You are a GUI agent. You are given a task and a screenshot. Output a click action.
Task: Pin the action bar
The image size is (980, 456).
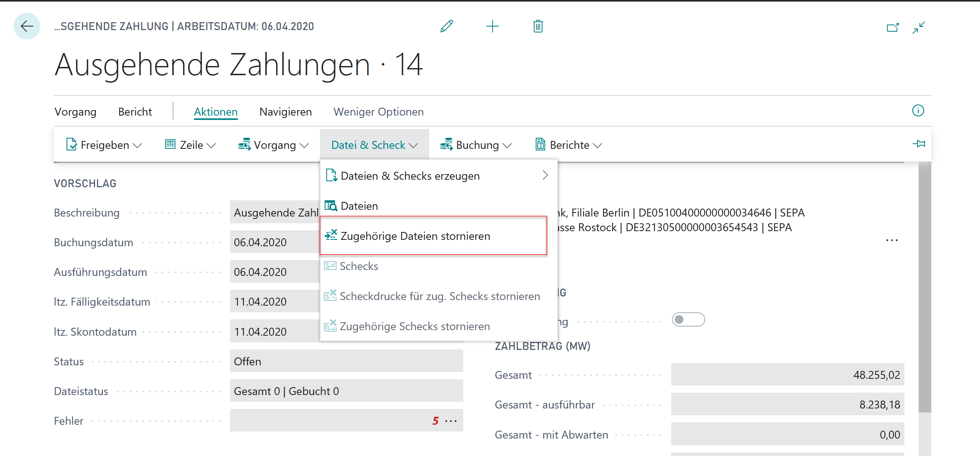click(919, 144)
